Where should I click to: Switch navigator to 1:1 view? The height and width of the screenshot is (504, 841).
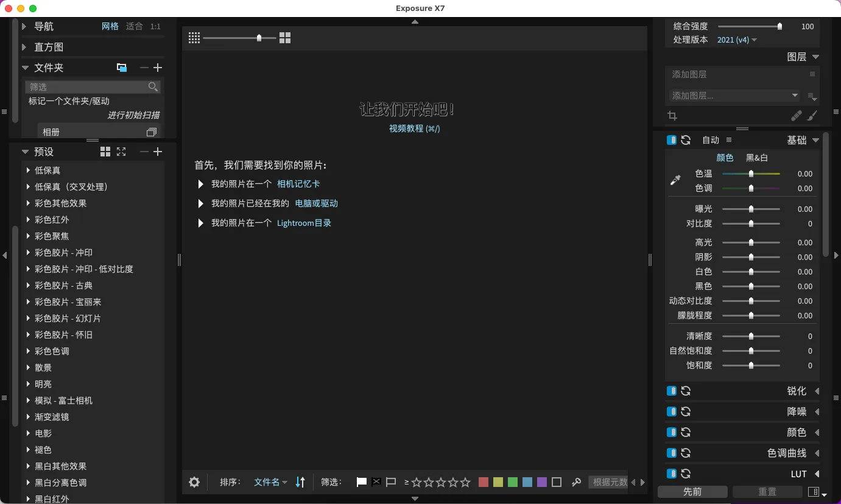155,26
